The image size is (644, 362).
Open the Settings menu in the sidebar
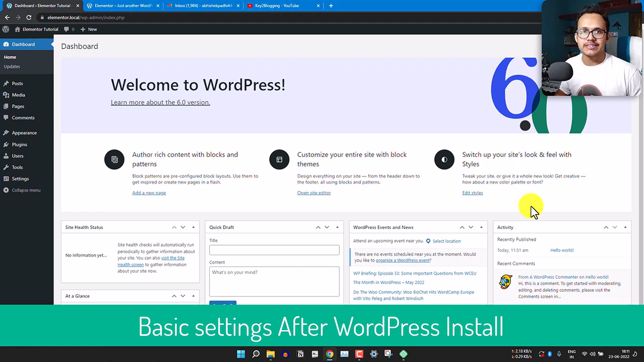click(x=20, y=179)
